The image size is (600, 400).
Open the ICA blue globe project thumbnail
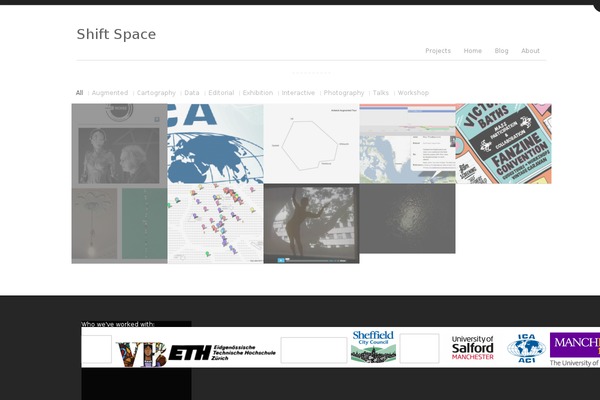tap(215, 144)
